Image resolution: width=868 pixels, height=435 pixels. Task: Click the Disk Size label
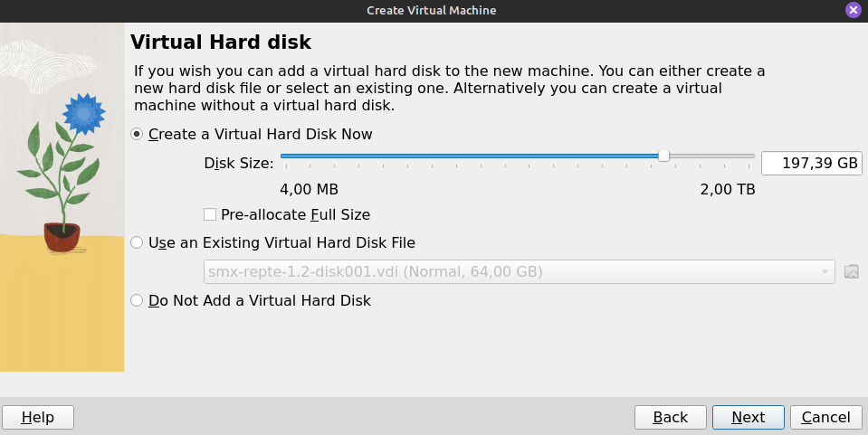239,164
